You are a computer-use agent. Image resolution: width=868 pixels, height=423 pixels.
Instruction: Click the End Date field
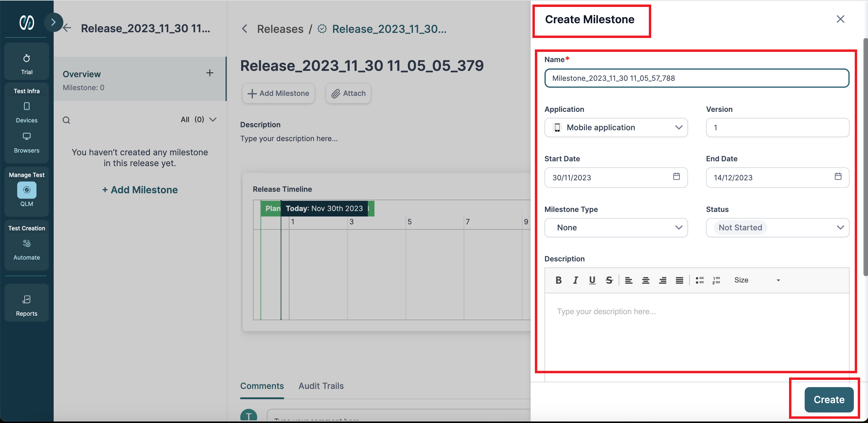point(777,178)
